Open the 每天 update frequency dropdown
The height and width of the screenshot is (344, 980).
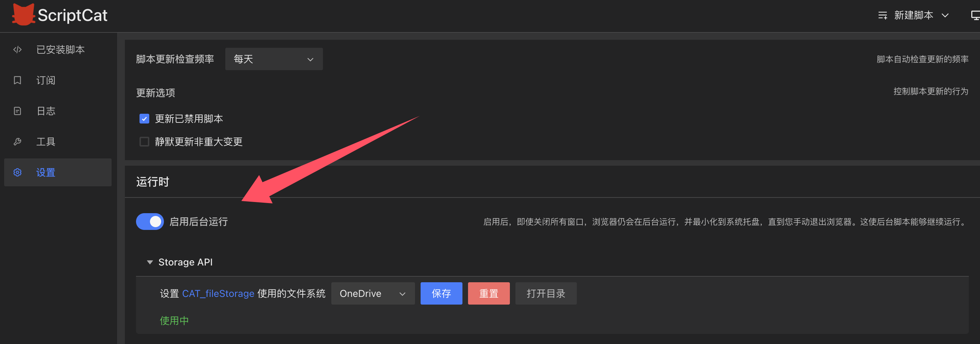(x=273, y=59)
